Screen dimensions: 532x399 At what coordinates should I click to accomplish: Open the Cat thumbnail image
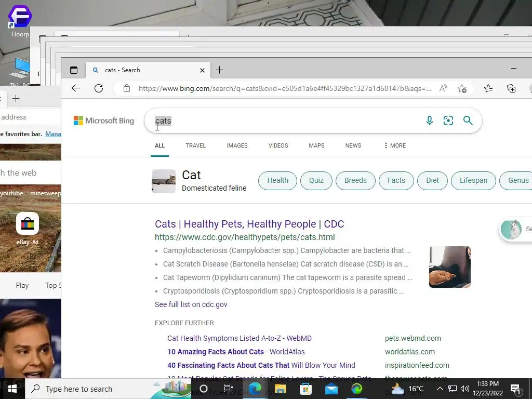pos(164,181)
